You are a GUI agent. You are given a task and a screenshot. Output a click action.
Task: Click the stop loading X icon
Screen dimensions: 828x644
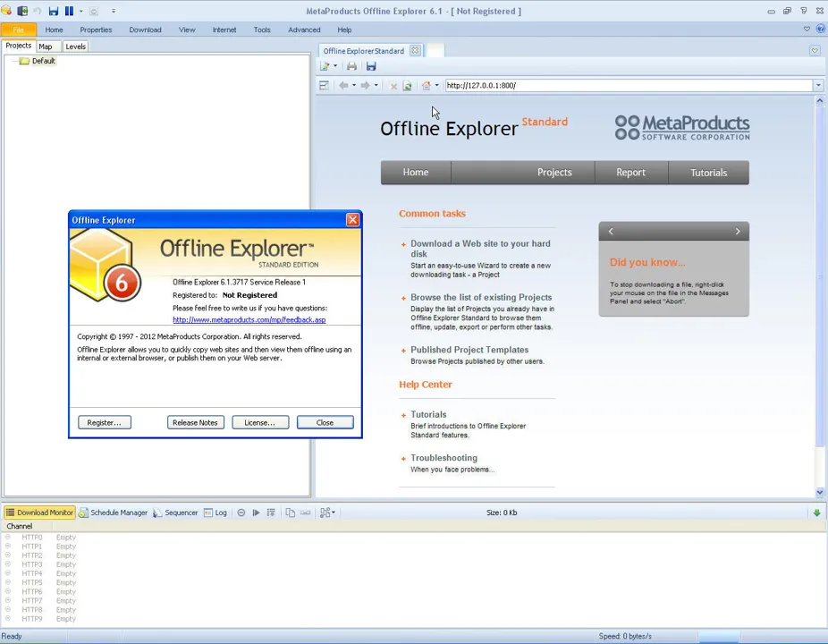(x=393, y=86)
